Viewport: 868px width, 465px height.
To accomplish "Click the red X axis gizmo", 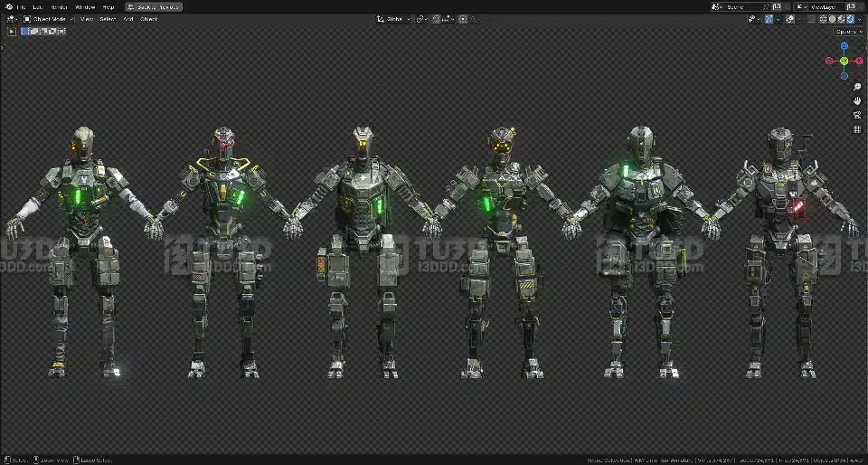I will (859, 61).
